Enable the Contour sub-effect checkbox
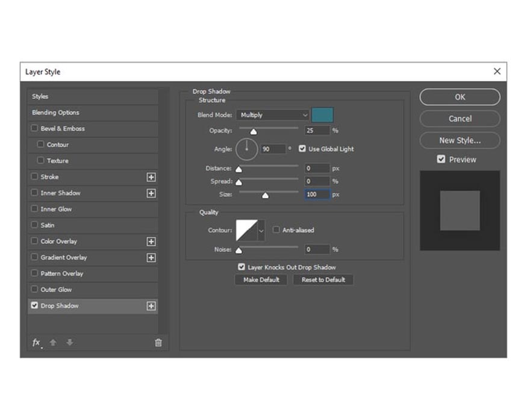527x420 pixels. click(x=41, y=144)
